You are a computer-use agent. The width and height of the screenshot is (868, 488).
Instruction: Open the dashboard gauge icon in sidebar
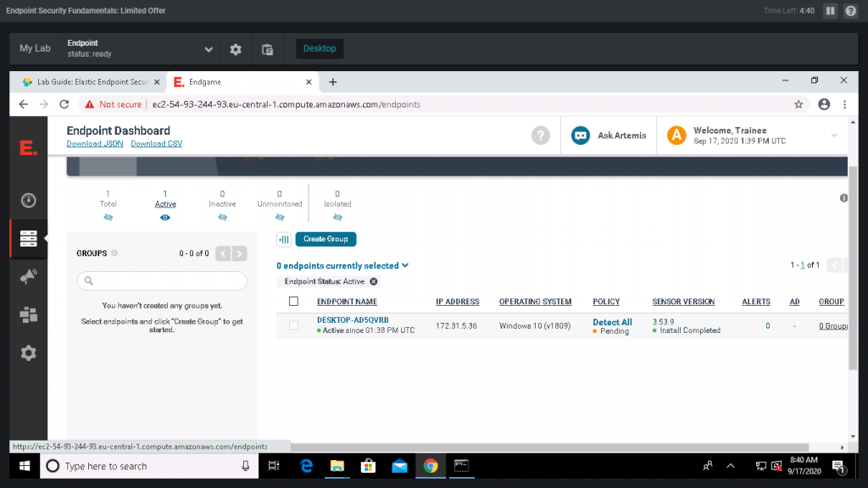[x=28, y=200]
